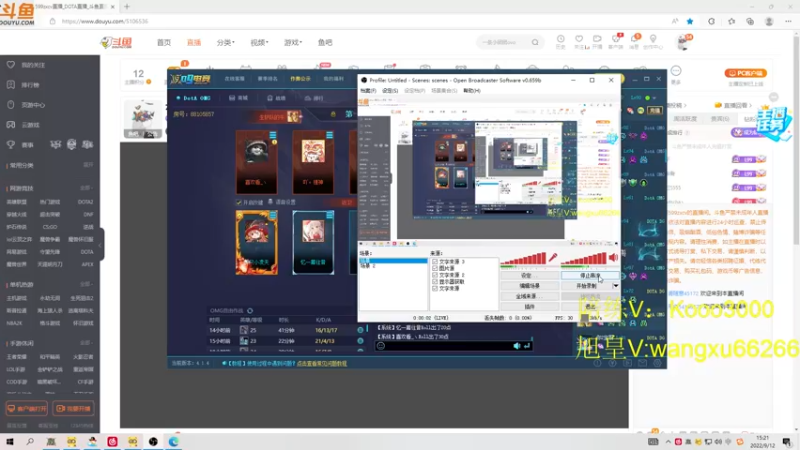Viewport: 800px width, 450px height.
Task: Open the 消息 bell icon in header
Action: (x=634, y=39)
